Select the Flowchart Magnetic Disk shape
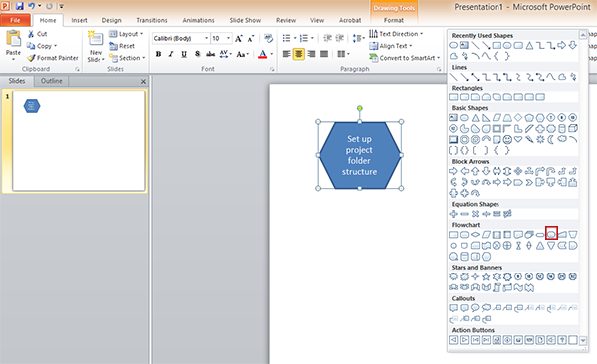Viewport: 597px width, 364px height. pos(464,257)
